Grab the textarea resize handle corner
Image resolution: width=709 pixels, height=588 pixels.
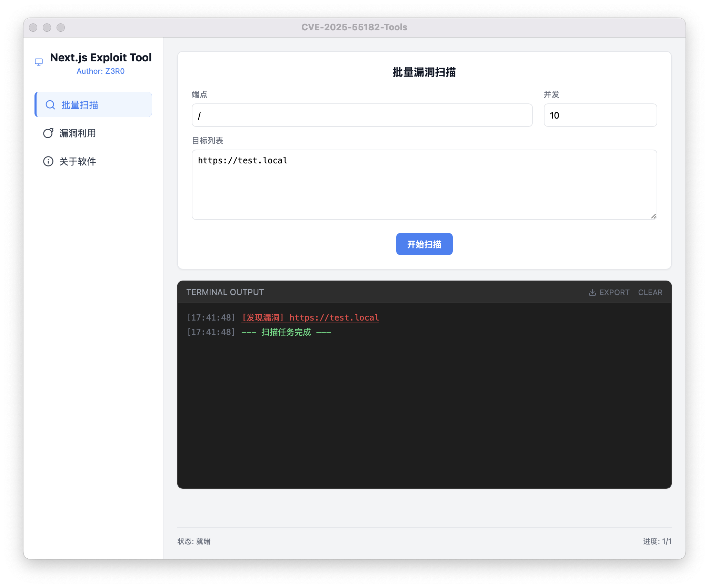653,216
